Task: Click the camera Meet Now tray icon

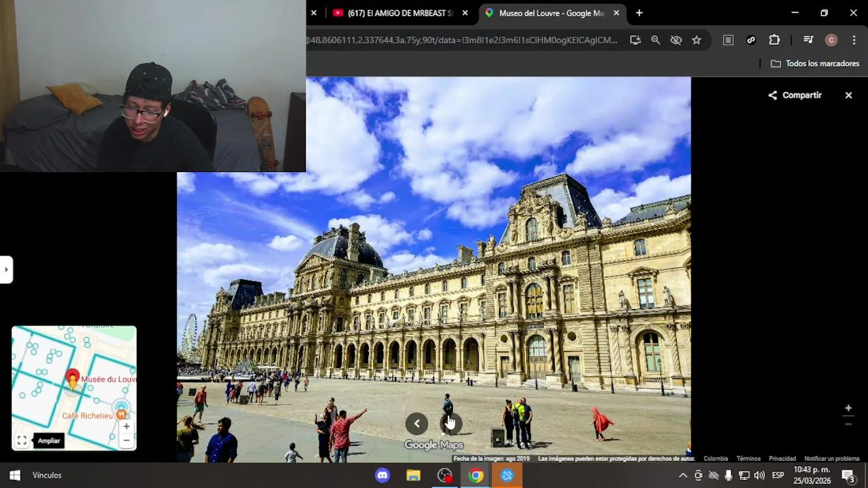Action: 698,475
